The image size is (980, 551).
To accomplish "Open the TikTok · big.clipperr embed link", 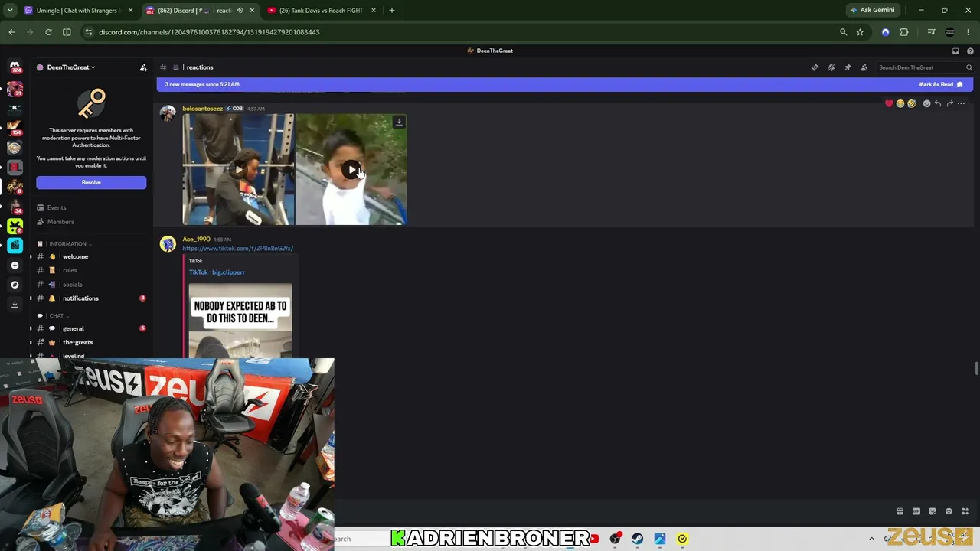I will tap(217, 272).
